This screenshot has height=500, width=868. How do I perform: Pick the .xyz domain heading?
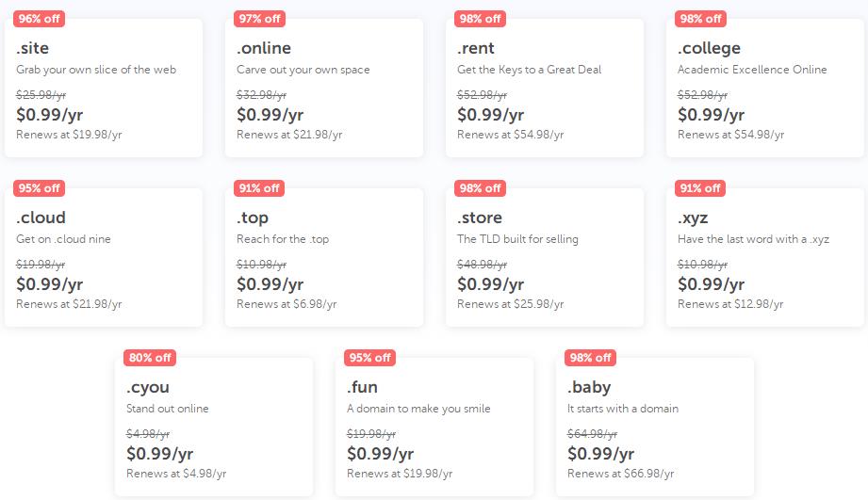point(693,218)
